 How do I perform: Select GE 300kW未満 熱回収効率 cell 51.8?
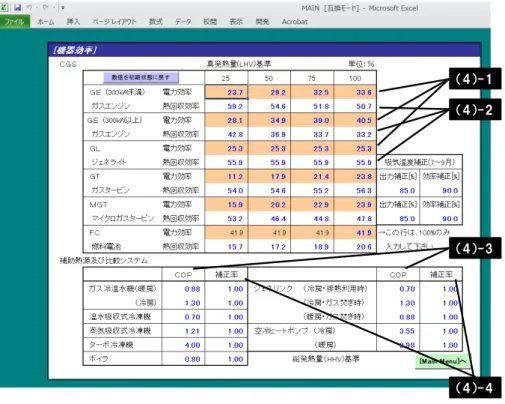point(312,106)
